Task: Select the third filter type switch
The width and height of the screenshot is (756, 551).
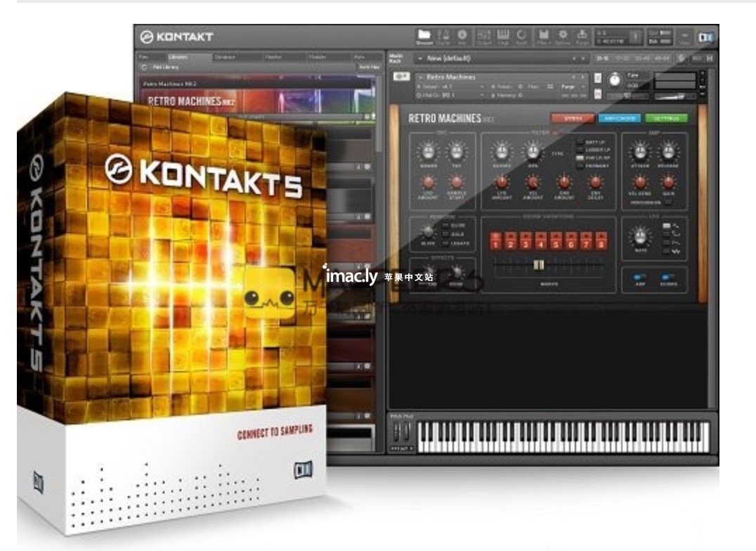Action: pos(580,157)
